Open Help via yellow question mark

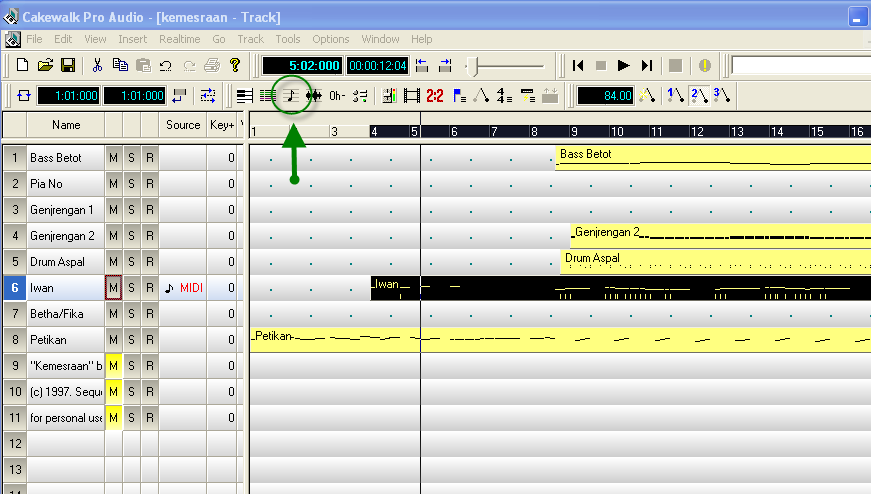click(x=235, y=66)
